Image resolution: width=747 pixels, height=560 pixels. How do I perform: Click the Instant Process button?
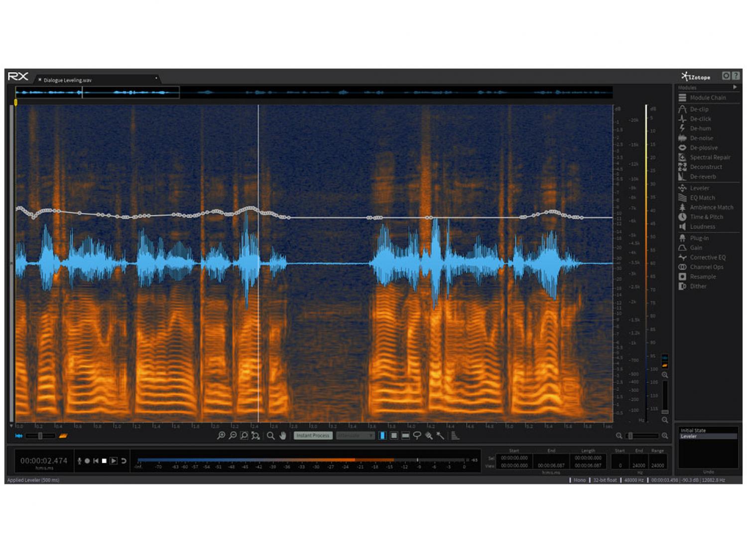(x=312, y=436)
